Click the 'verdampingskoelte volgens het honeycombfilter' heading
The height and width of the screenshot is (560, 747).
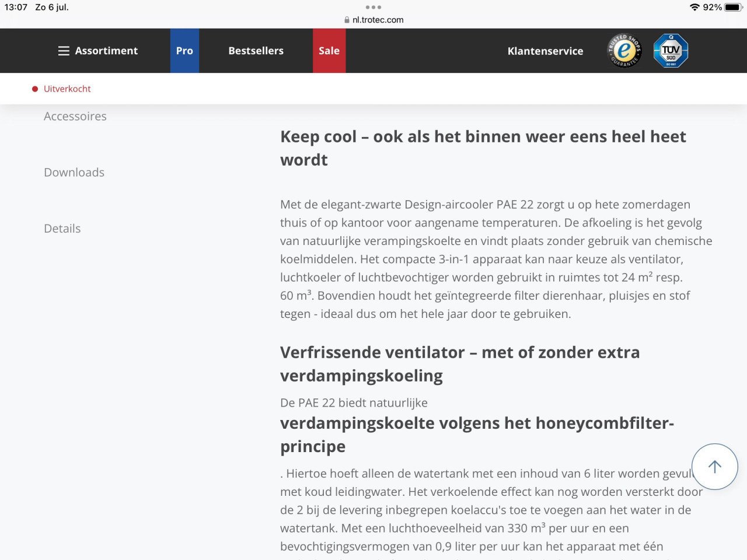[477, 435]
